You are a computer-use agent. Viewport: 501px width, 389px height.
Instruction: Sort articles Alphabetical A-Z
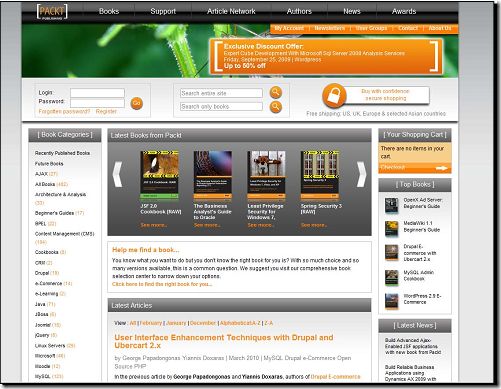(240, 323)
